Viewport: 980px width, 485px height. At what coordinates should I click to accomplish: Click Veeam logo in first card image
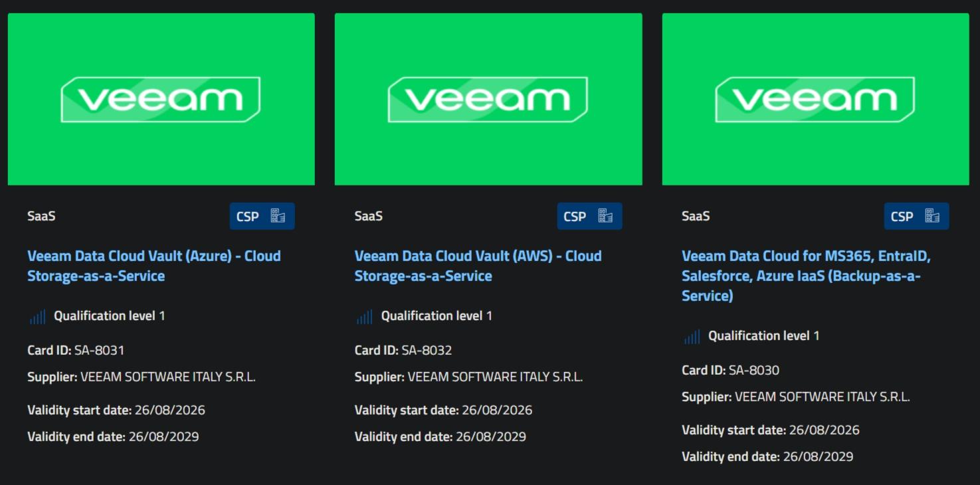(x=161, y=100)
